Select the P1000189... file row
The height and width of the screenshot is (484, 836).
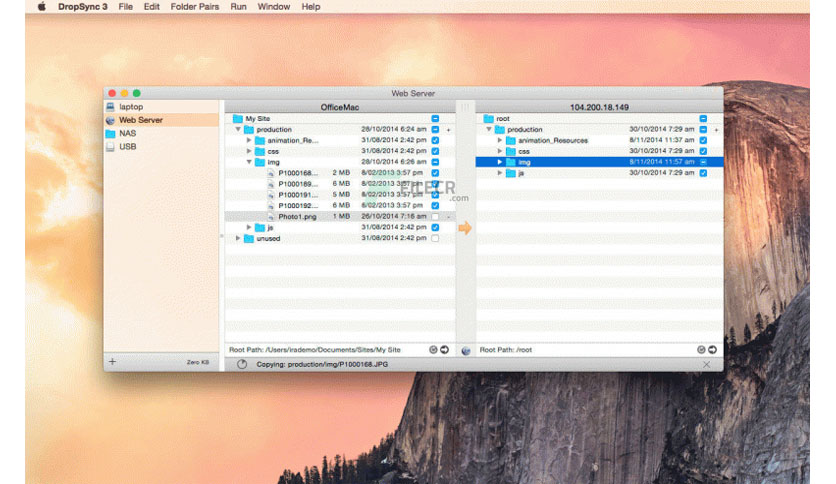[x=340, y=184]
